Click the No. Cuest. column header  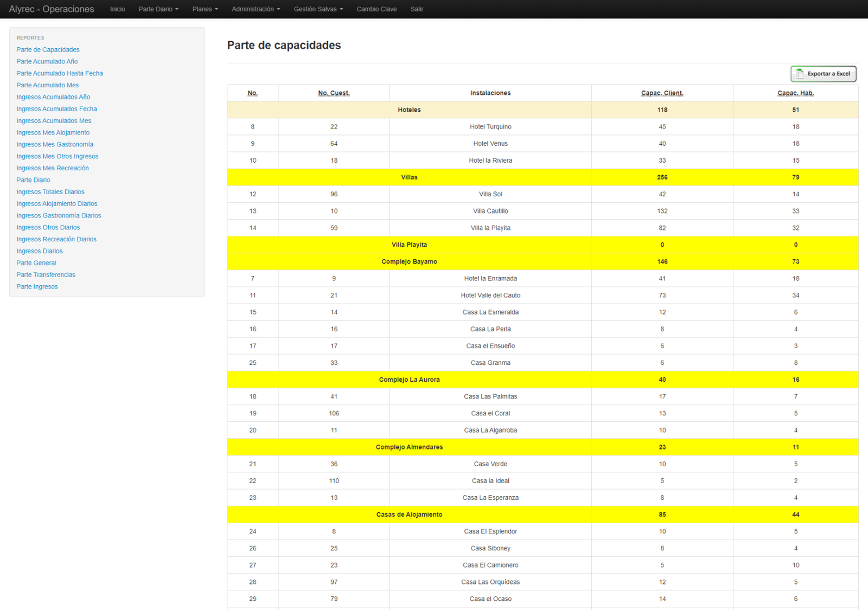334,93
